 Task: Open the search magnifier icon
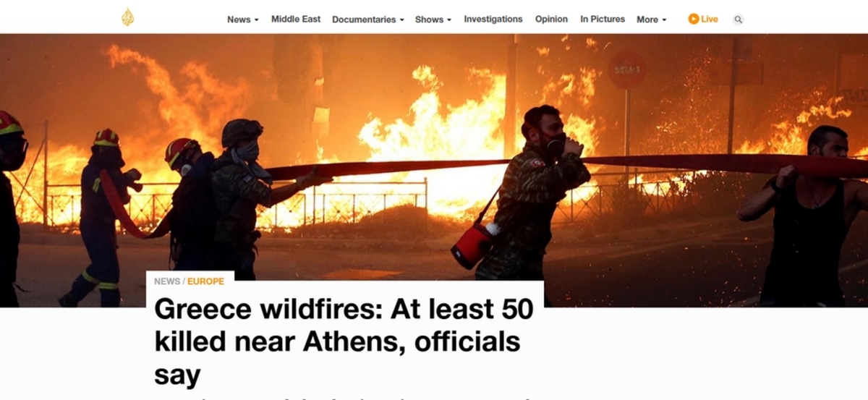(738, 20)
